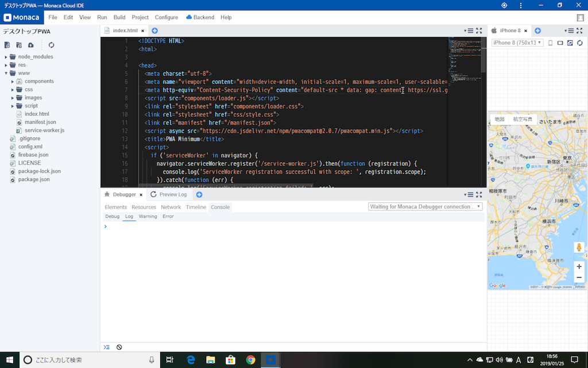Viewport: 588px width, 368px height.
Task: Click the Windows search box in taskbar
Action: [x=90, y=360]
